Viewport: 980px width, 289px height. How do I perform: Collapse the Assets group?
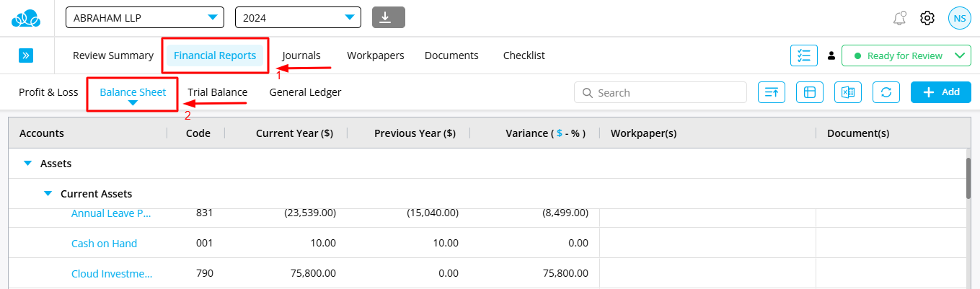tap(28, 164)
